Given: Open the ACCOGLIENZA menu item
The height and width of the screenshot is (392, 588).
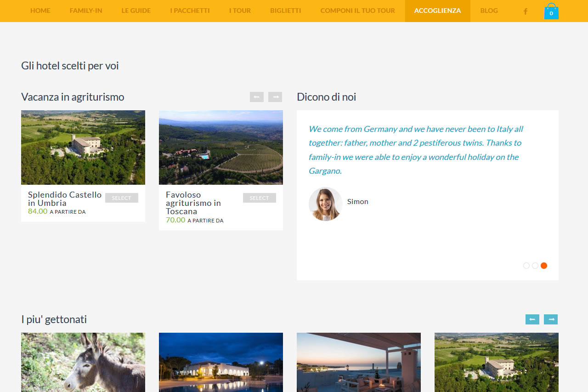Looking at the screenshot, I should tap(437, 11).
